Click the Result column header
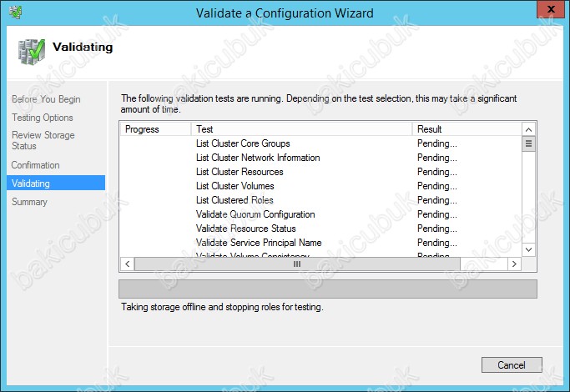Screen dimensions: 570x392 click(x=467, y=129)
